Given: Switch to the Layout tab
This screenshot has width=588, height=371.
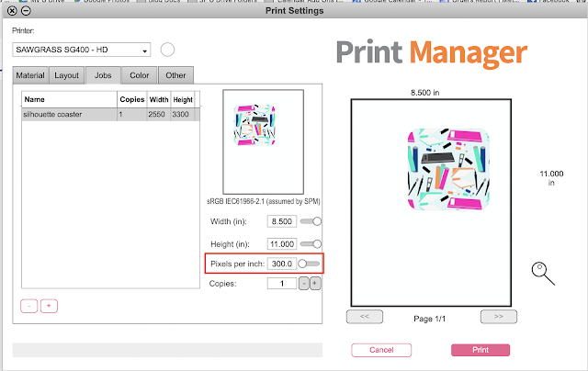Looking at the screenshot, I should [66, 75].
